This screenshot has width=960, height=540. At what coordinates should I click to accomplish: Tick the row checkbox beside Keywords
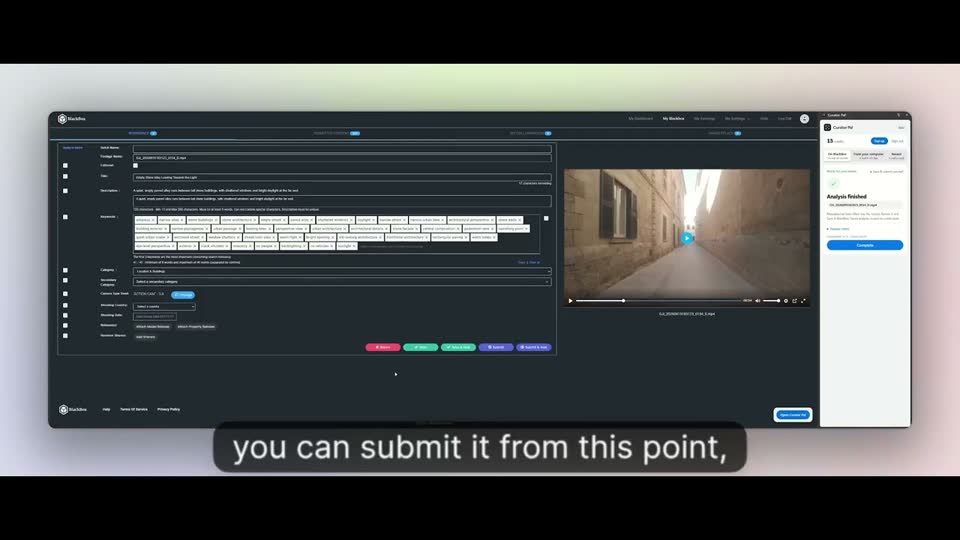tap(66, 217)
